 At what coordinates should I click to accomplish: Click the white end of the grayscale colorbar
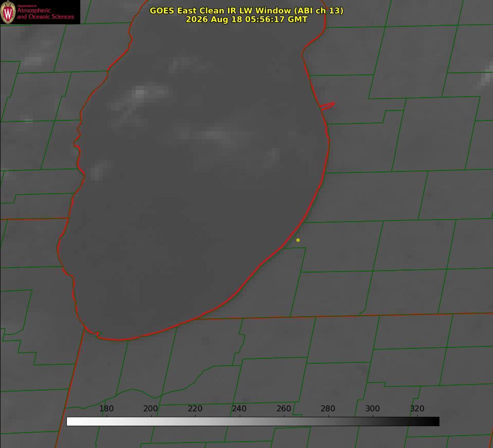[71, 421]
